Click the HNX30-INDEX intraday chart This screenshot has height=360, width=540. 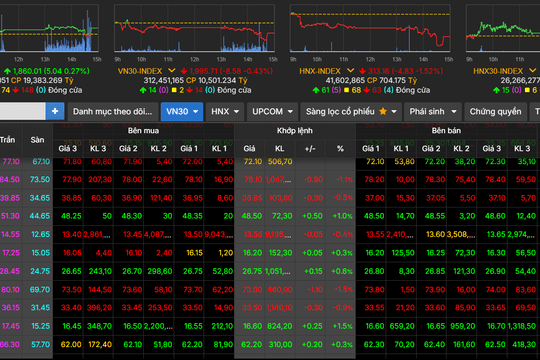pyautogui.click(x=503, y=28)
